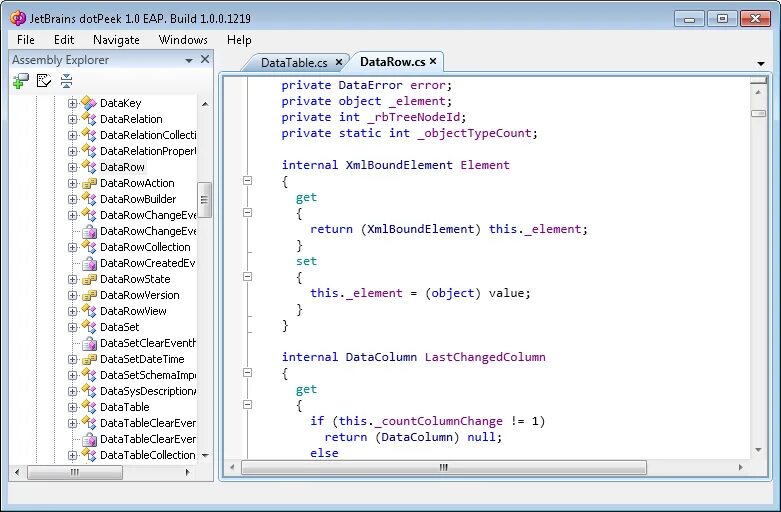The width and height of the screenshot is (781, 512).
Task: Click the second Assembly Explorer toolbar icon
Action: coord(44,81)
